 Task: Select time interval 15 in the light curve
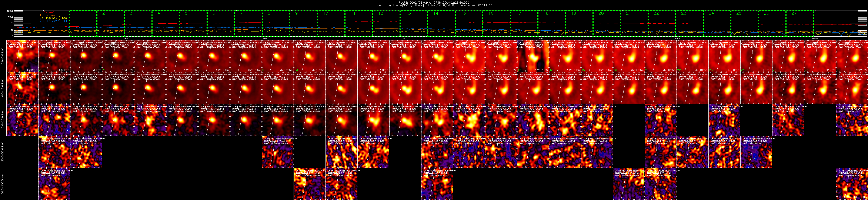(x=469, y=23)
